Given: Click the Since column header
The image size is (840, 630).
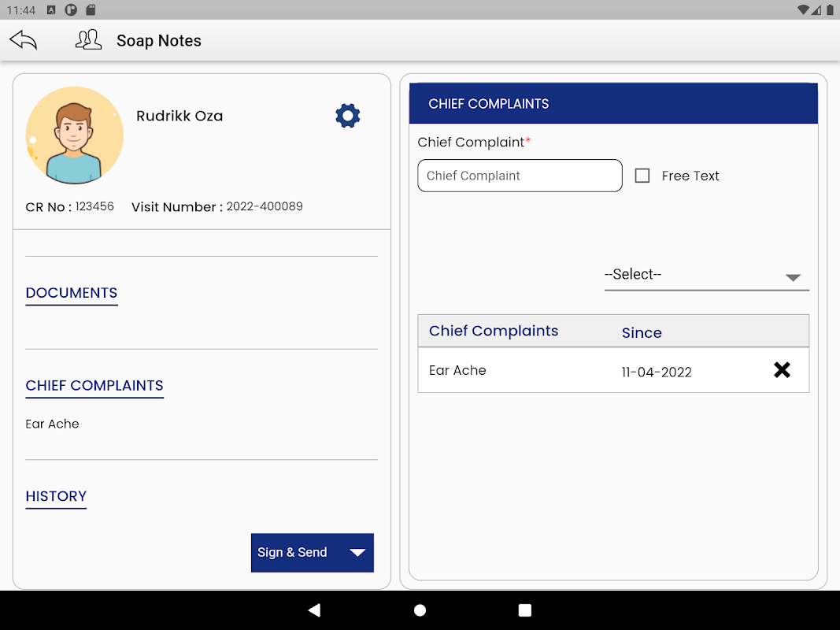Looking at the screenshot, I should coord(642,332).
